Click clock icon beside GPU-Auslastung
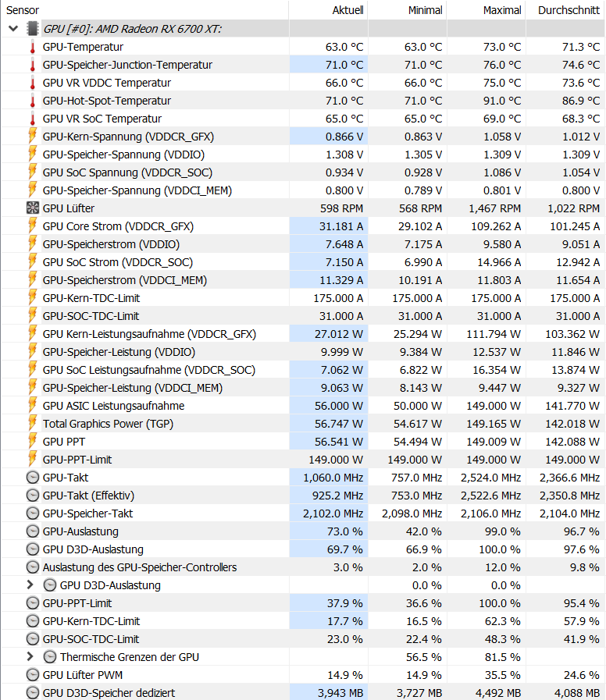The height and width of the screenshot is (700, 606). click(x=33, y=531)
